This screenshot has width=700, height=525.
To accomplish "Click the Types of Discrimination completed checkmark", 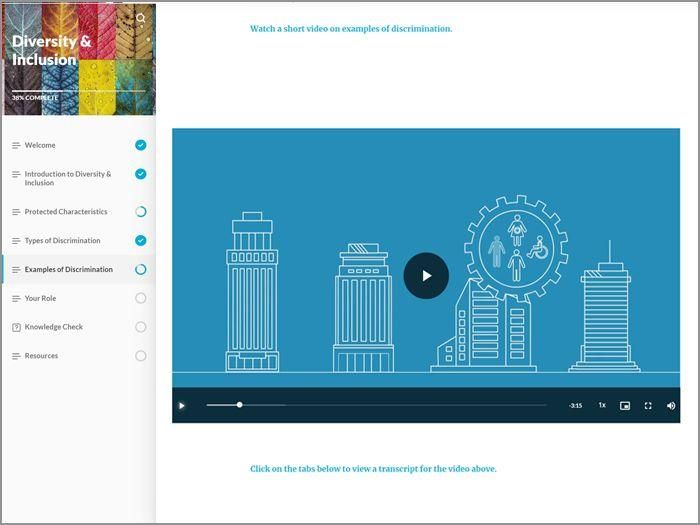I will [x=141, y=240].
